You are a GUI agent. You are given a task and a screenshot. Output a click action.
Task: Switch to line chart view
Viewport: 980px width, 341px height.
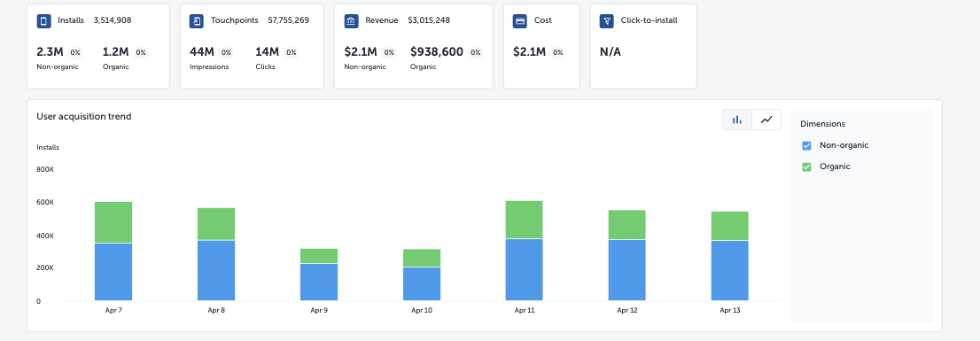pos(766,120)
